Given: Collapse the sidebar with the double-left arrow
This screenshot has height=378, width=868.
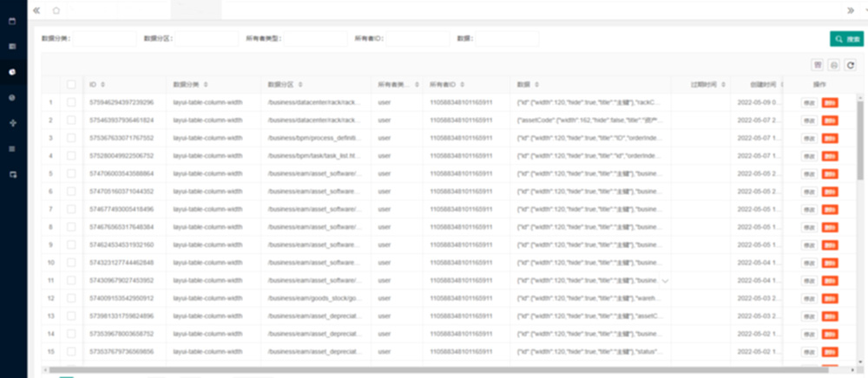Looking at the screenshot, I should tap(36, 10).
